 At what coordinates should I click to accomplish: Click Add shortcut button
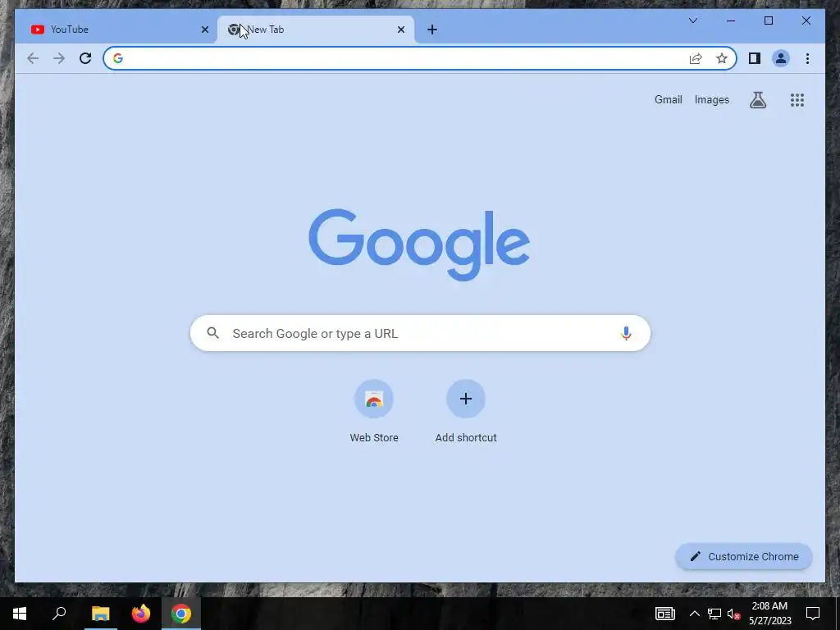[x=466, y=412]
